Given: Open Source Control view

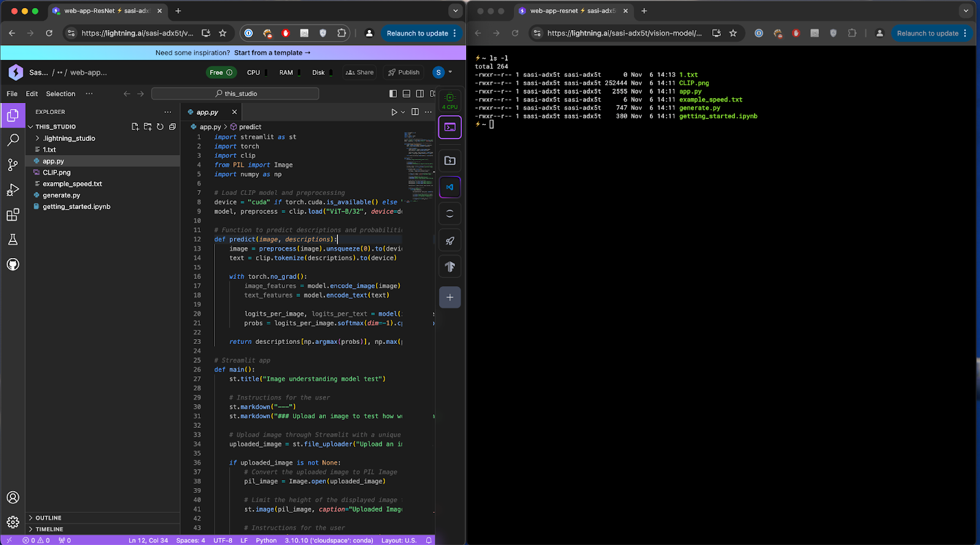Looking at the screenshot, I should (13, 165).
